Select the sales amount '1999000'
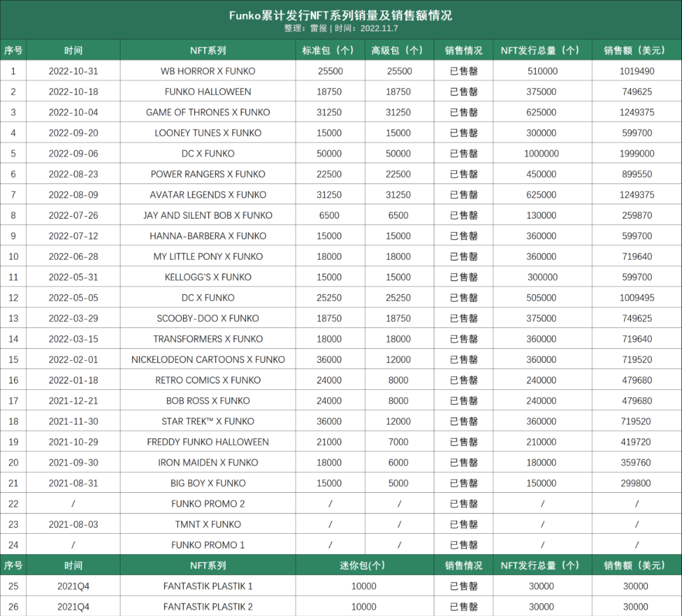Viewport: 682px width, 616px height. [x=637, y=154]
